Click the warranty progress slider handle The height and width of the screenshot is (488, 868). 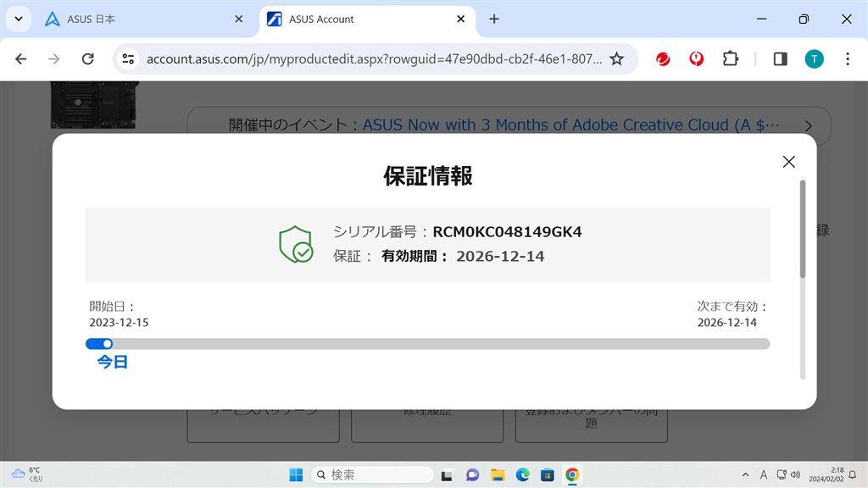pos(108,344)
